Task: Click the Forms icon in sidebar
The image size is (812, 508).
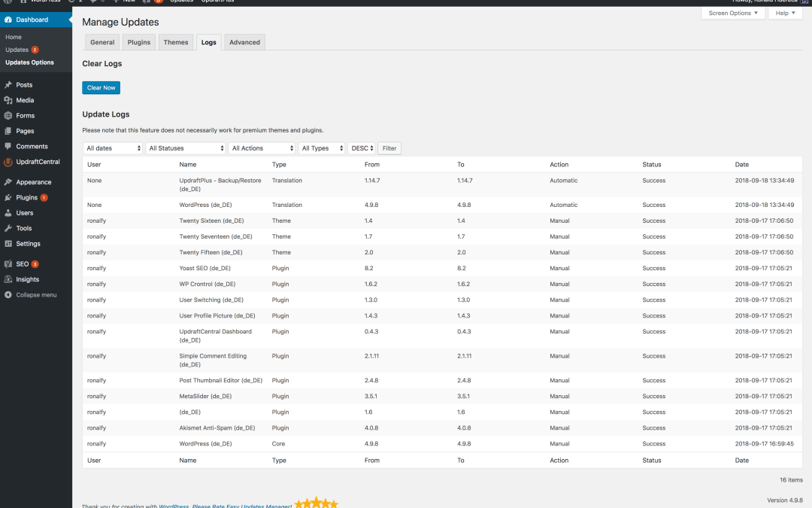Action: pos(8,116)
